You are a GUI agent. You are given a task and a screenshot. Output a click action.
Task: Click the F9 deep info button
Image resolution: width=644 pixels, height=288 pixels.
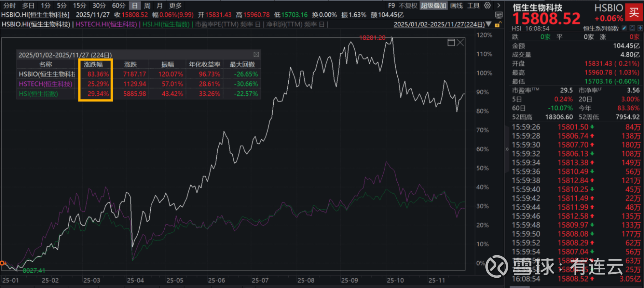coord(391,6)
